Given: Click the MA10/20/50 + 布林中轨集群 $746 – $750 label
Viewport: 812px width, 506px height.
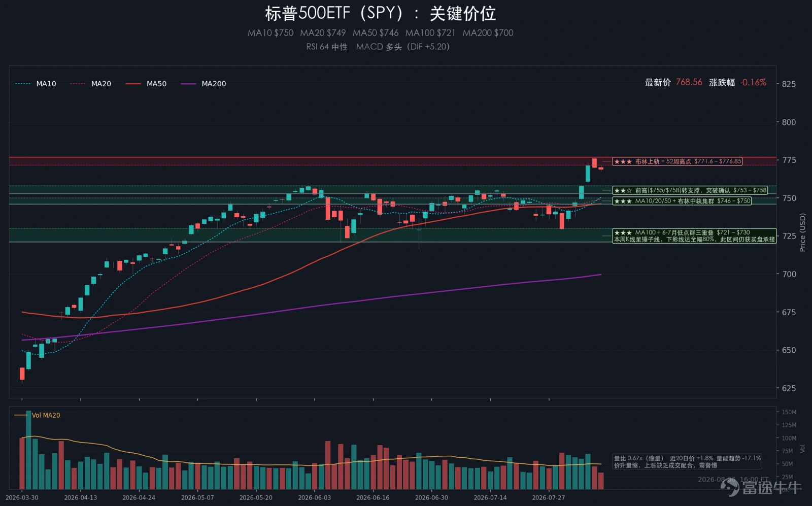Looking at the screenshot, I should (x=682, y=201).
